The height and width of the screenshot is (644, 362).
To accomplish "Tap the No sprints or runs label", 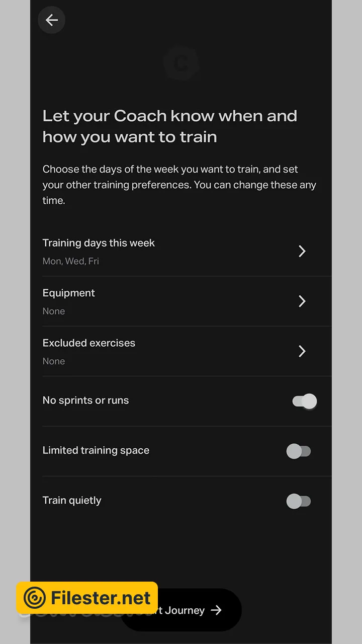I will 86,400.
